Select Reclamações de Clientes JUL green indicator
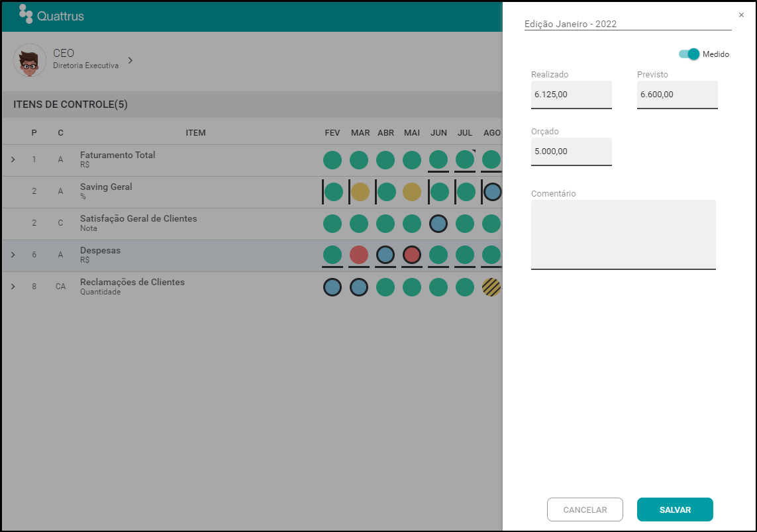Image resolution: width=757 pixels, height=532 pixels. pyautogui.click(x=465, y=287)
